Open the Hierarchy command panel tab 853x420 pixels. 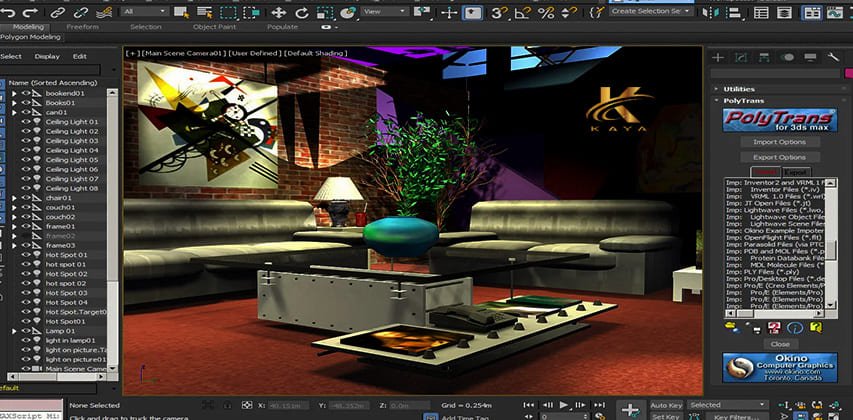764,57
